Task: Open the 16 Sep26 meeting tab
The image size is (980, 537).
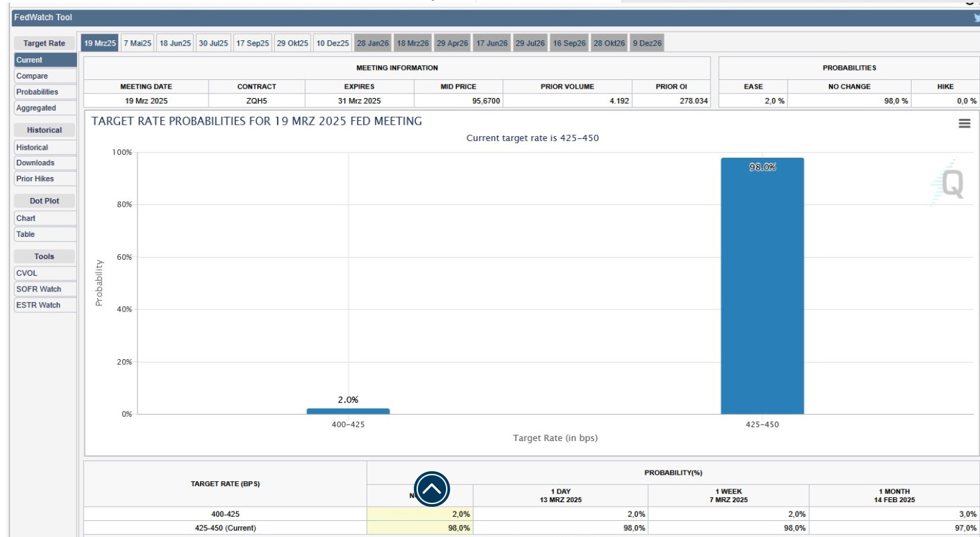Action: click(x=569, y=43)
